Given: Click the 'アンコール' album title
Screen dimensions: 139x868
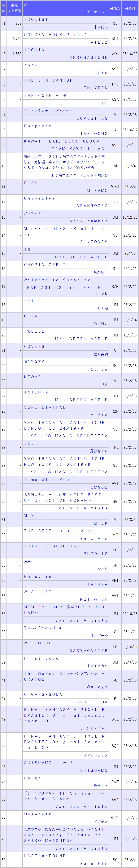Looking at the screenshot, I should click(x=32, y=213).
